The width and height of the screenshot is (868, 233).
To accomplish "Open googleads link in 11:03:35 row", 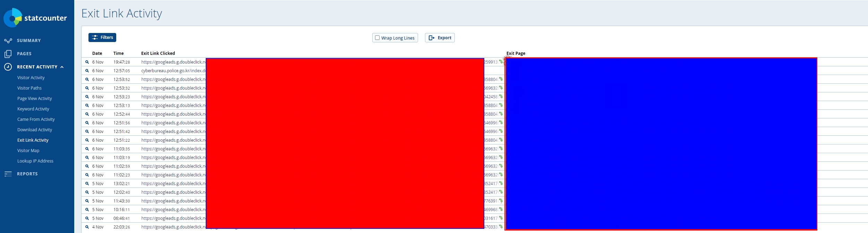I will tap(173, 149).
